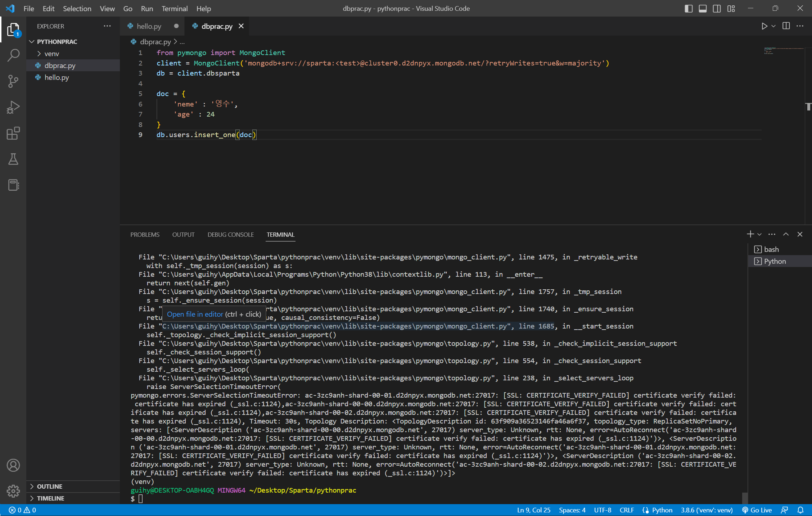Toggle the primary side bar
Image resolution: width=812 pixels, height=516 pixels.
(x=689, y=8)
